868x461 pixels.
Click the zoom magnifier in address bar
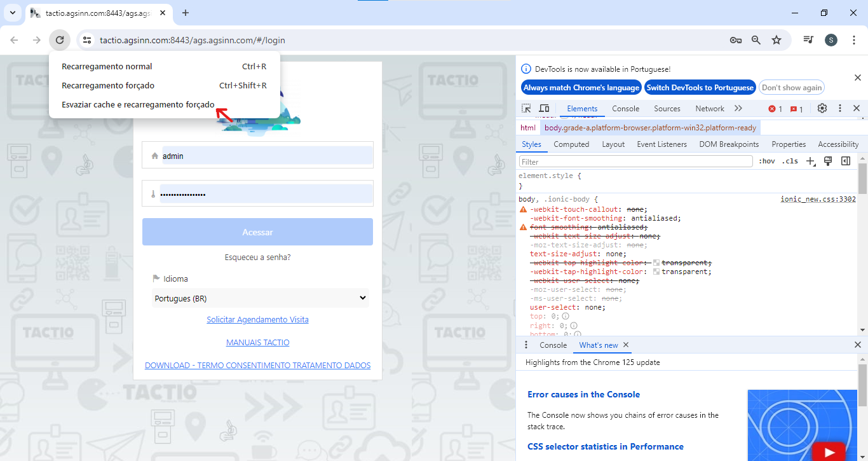[756, 40]
